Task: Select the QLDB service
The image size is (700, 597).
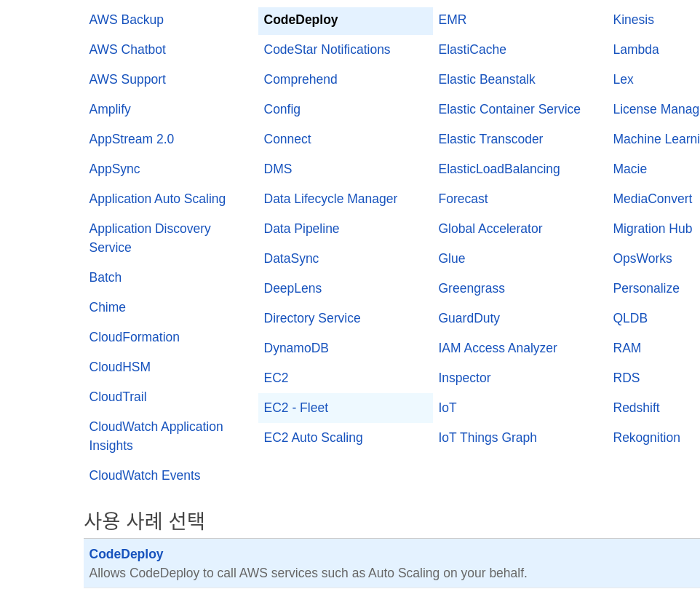Action: [630, 318]
